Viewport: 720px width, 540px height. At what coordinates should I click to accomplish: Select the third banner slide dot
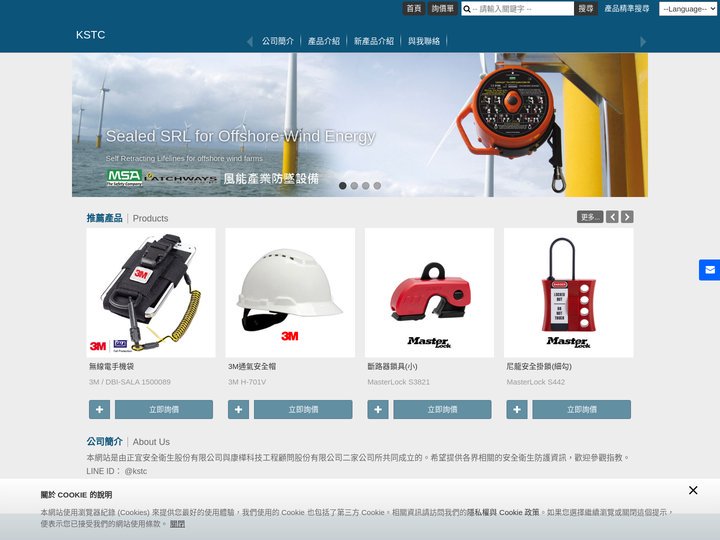[x=366, y=186]
